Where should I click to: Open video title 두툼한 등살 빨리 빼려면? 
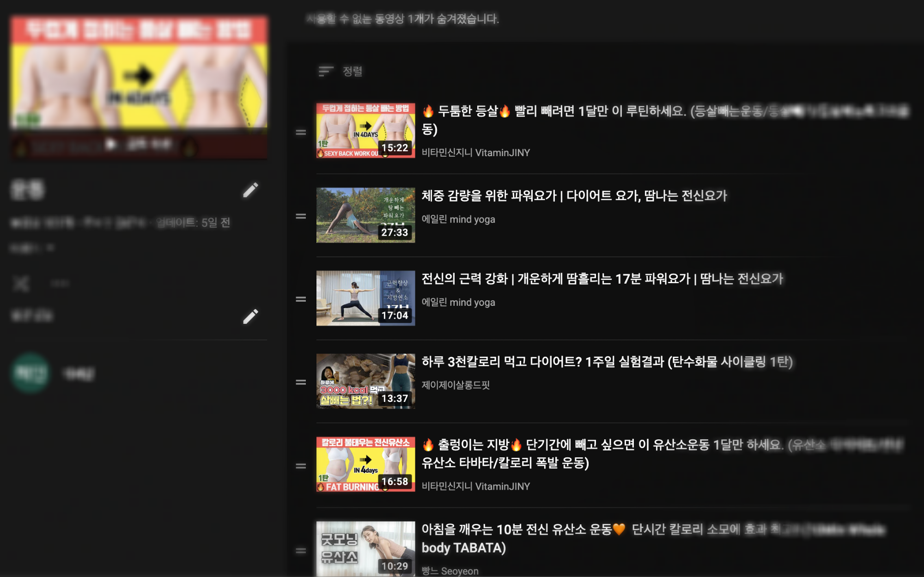[x=665, y=120]
